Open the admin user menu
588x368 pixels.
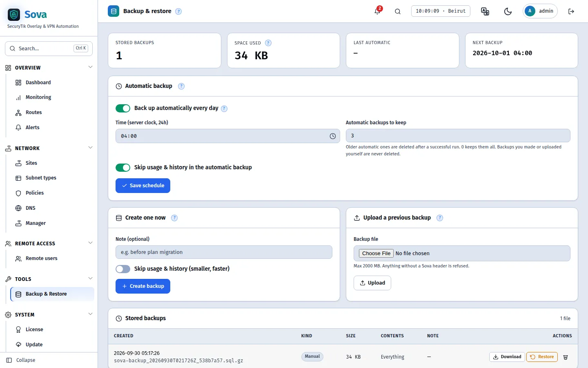point(540,11)
